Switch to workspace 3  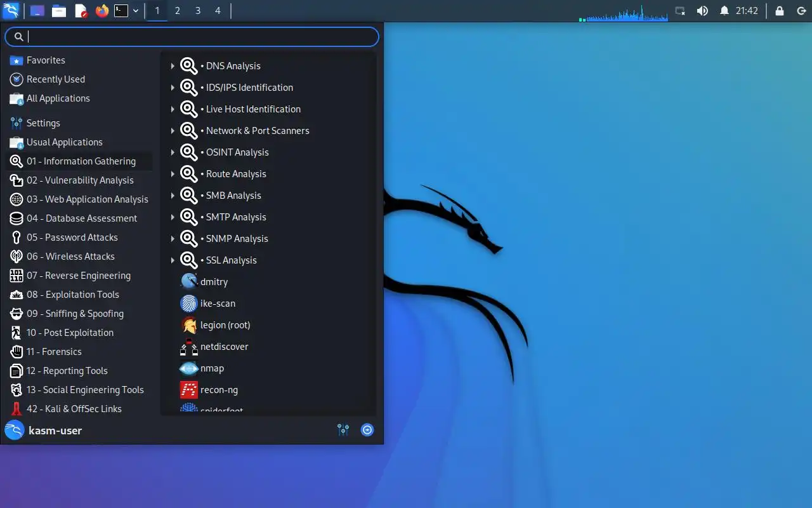198,11
